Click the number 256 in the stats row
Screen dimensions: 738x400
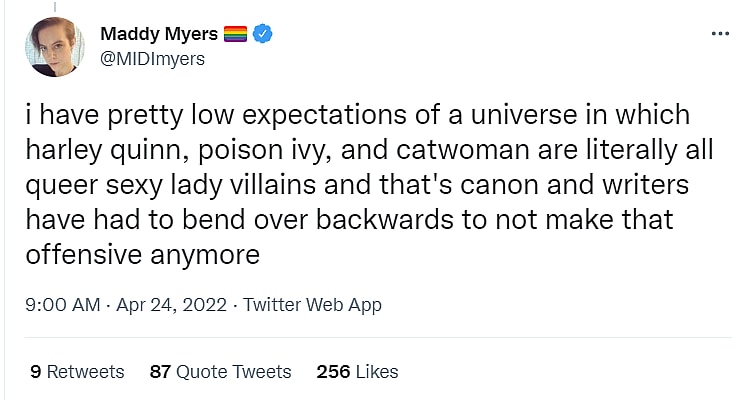pyautogui.click(x=333, y=371)
